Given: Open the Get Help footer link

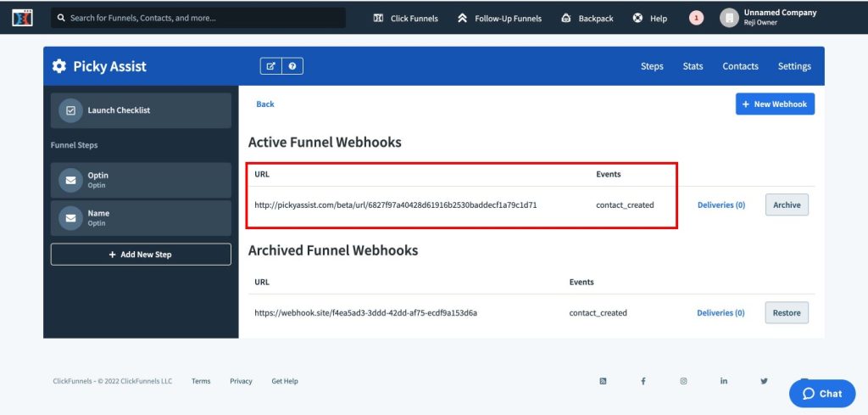Looking at the screenshot, I should click(285, 381).
